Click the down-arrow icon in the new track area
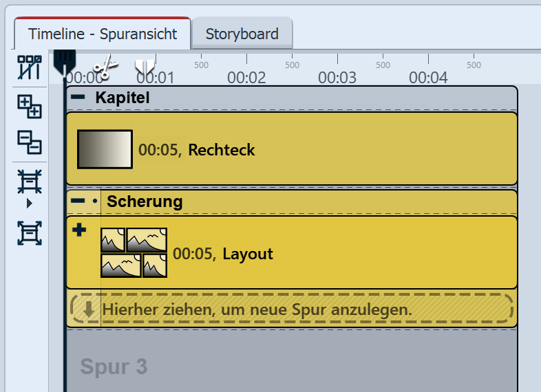This screenshot has height=392, width=541. tap(88, 309)
